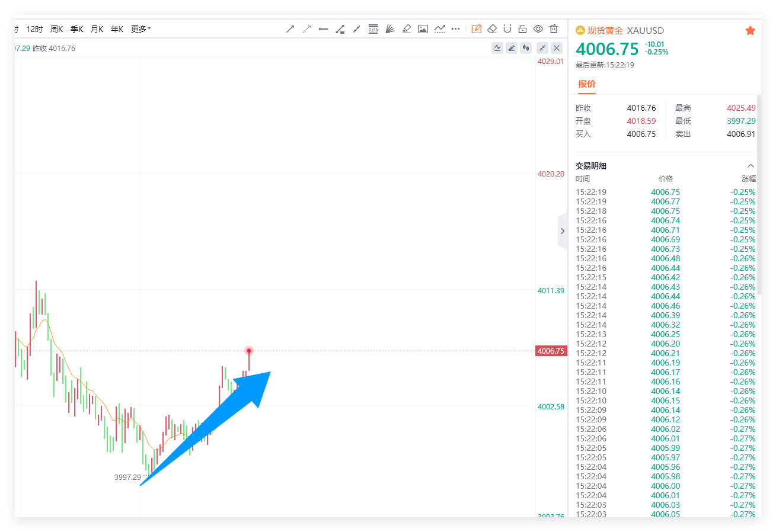Image resolution: width=776 pixels, height=532 pixels.
Task: Open the 更多 timeframe dropdown
Action: (x=140, y=28)
